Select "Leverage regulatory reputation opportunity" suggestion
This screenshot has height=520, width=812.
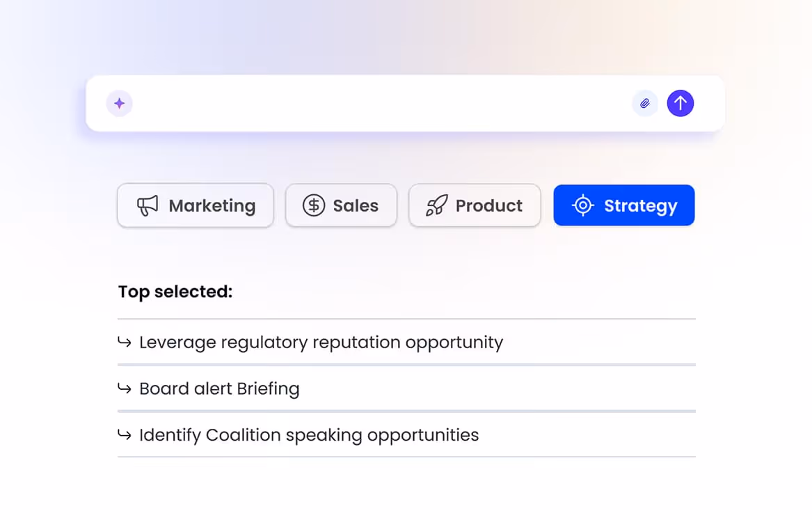(x=321, y=342)
